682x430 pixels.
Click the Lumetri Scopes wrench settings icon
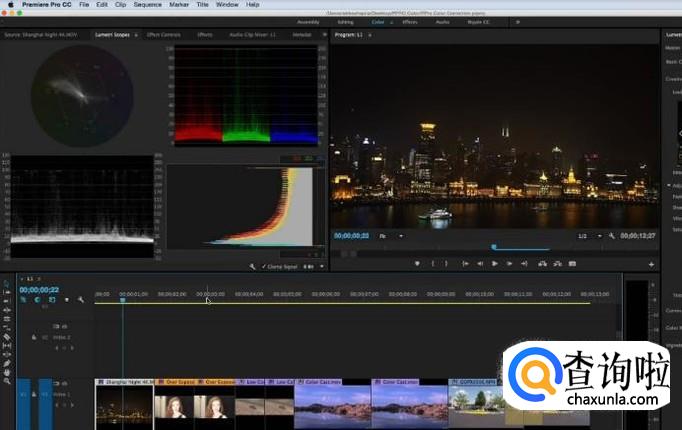point(253,267)
